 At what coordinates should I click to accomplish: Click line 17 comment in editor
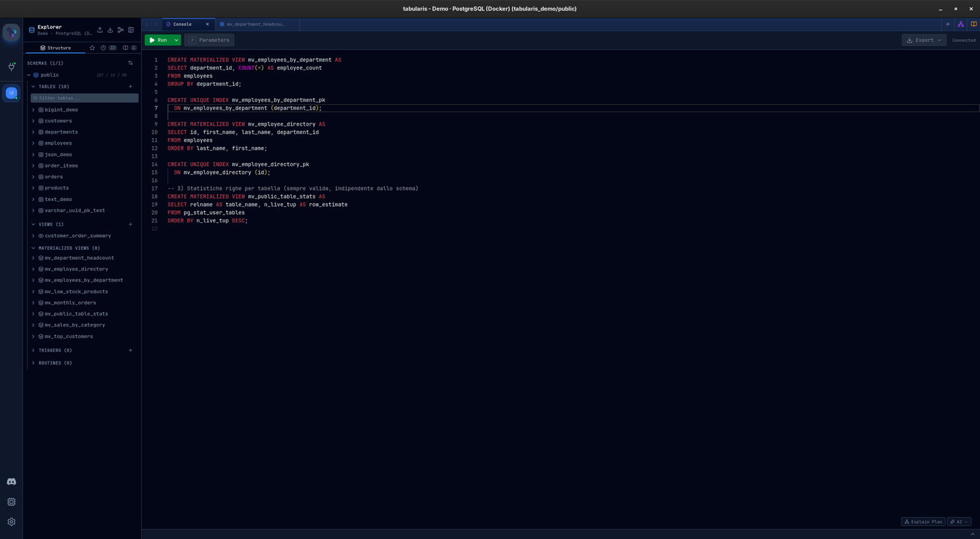(293, 189)
